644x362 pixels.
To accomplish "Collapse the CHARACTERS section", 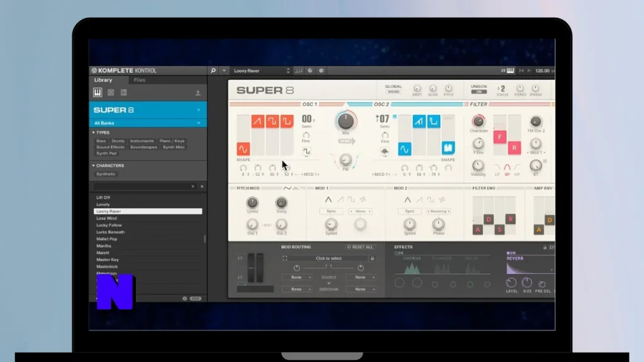I will pyautogui.click(x=93, y=165).
